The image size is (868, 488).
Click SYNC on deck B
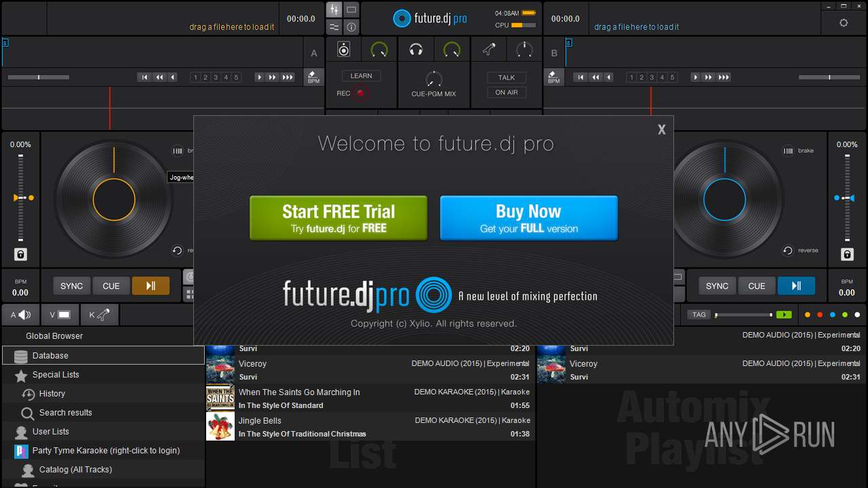pyautogui.click(x=717, y=286)
